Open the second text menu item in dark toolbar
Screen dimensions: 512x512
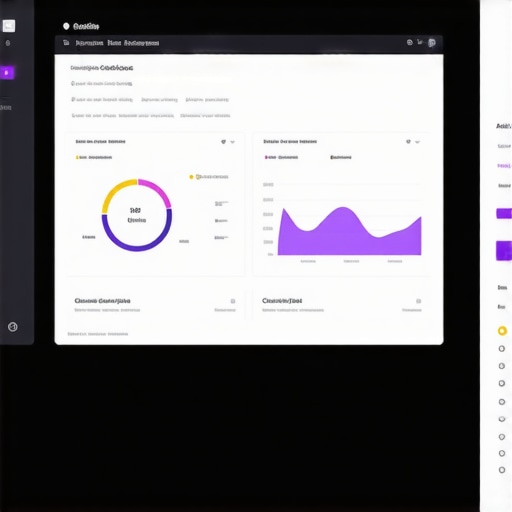click(114, 43)
